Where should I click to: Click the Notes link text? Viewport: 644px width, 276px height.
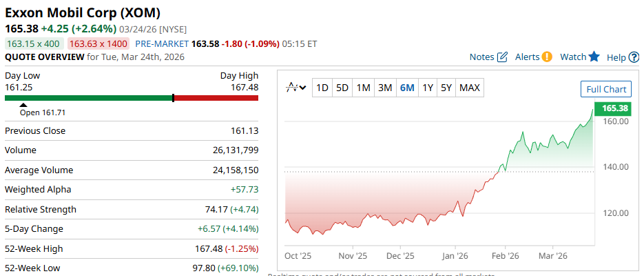coord(481,57)
